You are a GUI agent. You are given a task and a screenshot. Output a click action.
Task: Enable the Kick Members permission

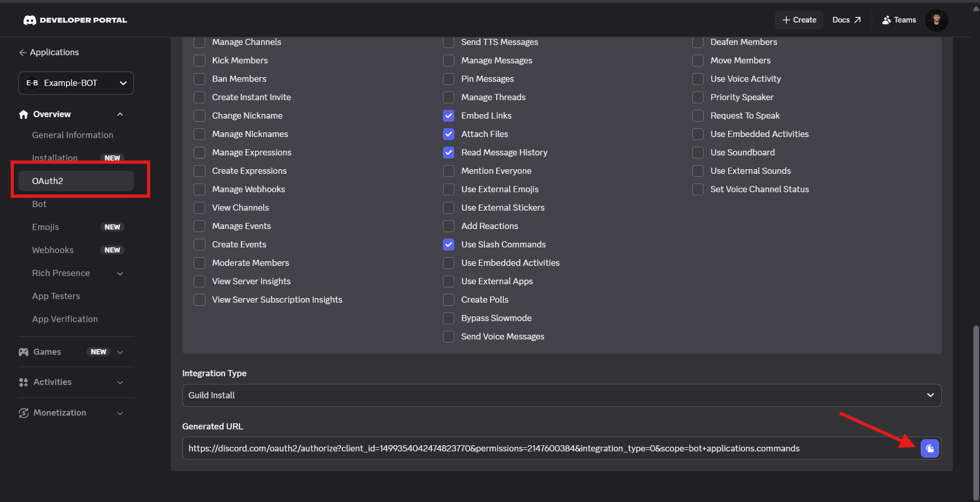pos(200,60)
